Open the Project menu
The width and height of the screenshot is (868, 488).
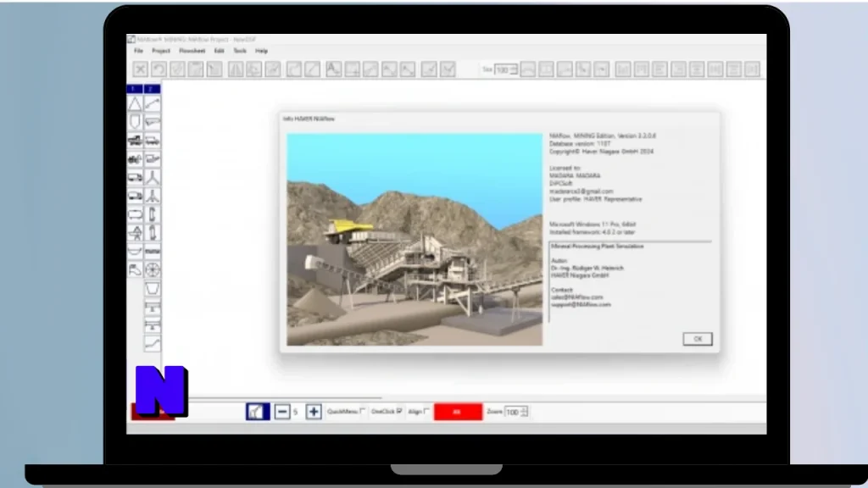pyautogui.click(x=161, y=51)
